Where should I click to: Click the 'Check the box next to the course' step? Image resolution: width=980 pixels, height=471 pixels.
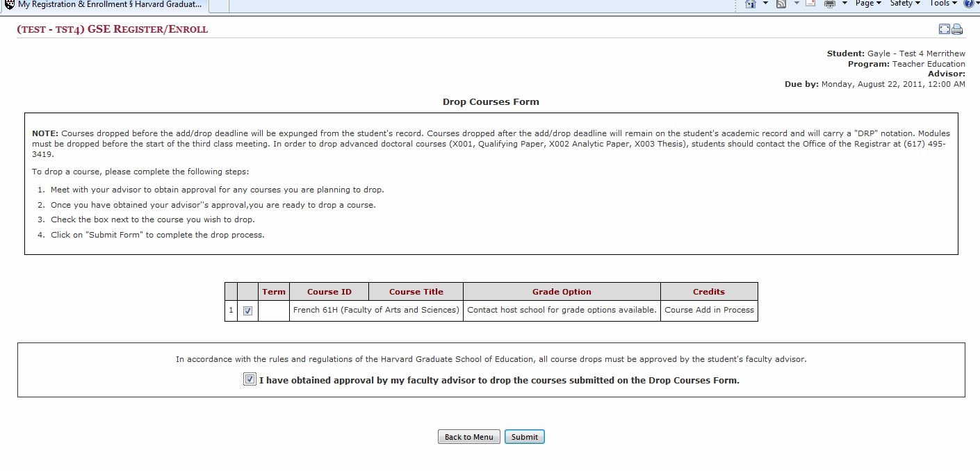click(x=153, y=220)
